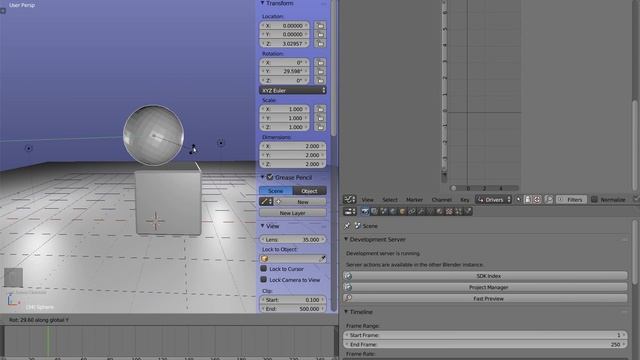Uncheck the Grease Pencil checkbox
The image size is (640, 360).
click(270, 177)
